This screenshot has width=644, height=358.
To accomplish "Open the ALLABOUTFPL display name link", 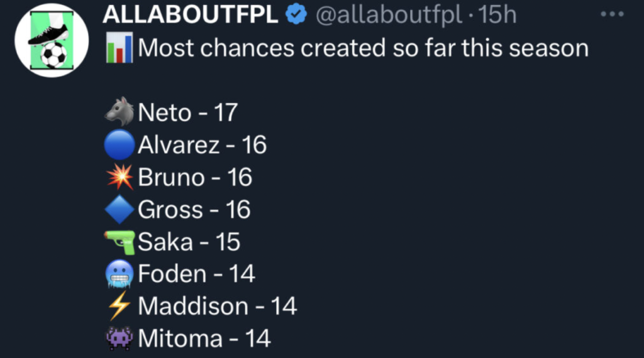I will [x=190, y=16].
